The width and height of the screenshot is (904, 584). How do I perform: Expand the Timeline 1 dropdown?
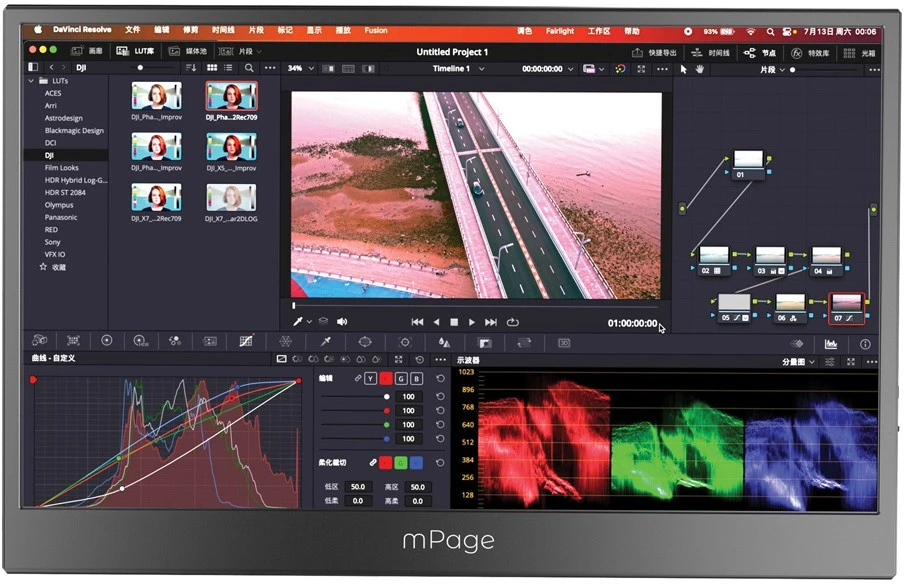458,69
